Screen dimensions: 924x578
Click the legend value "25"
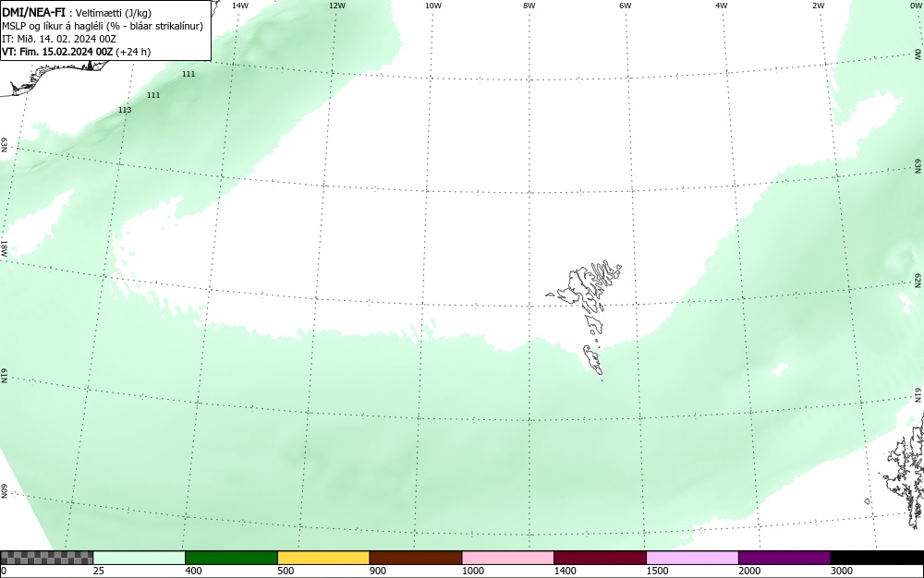point(99,571)
